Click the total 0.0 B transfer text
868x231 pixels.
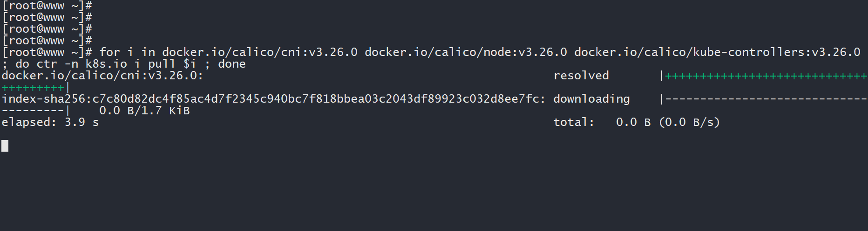(x=636, y=122)
